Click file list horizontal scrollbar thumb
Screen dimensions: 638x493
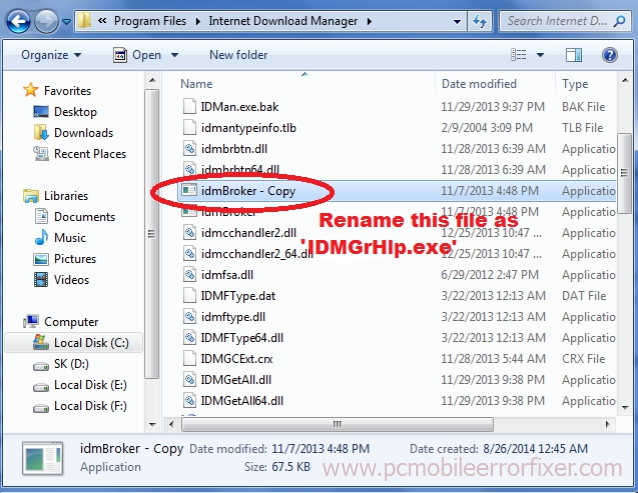[337, 424]
